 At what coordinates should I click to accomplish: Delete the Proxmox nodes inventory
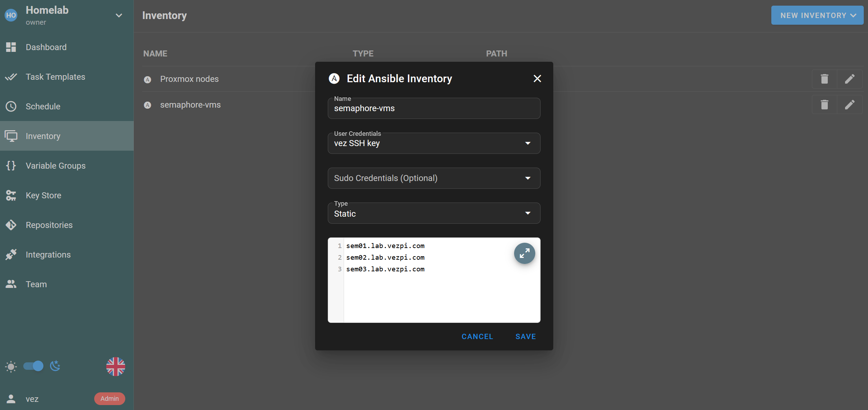point(824,79)
